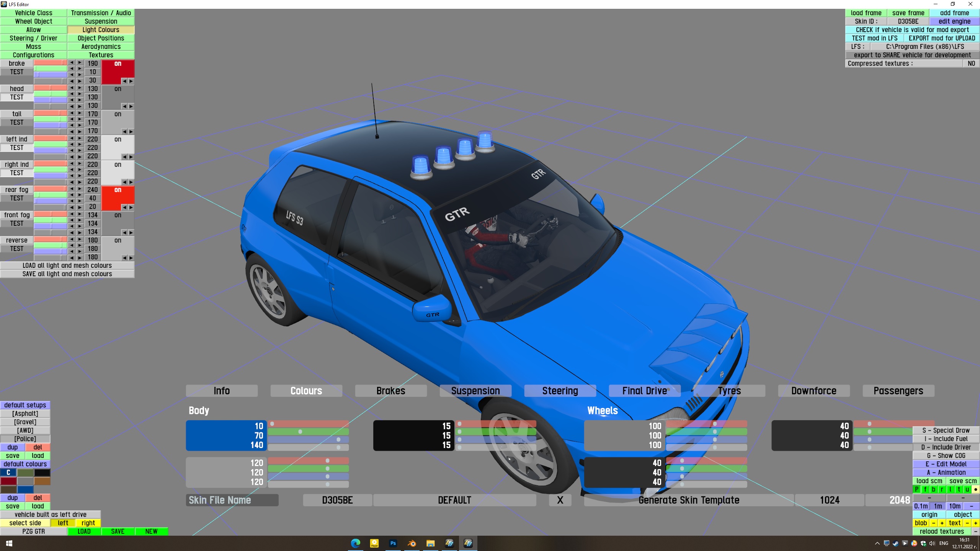
Task: Click the green SAVE vehicle button
Action: click(x=118, y=531)
